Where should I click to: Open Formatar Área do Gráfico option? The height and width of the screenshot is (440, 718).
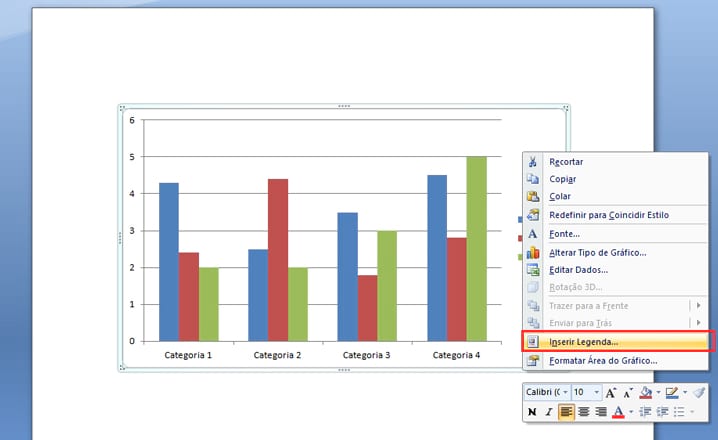[x=603, y=360]
